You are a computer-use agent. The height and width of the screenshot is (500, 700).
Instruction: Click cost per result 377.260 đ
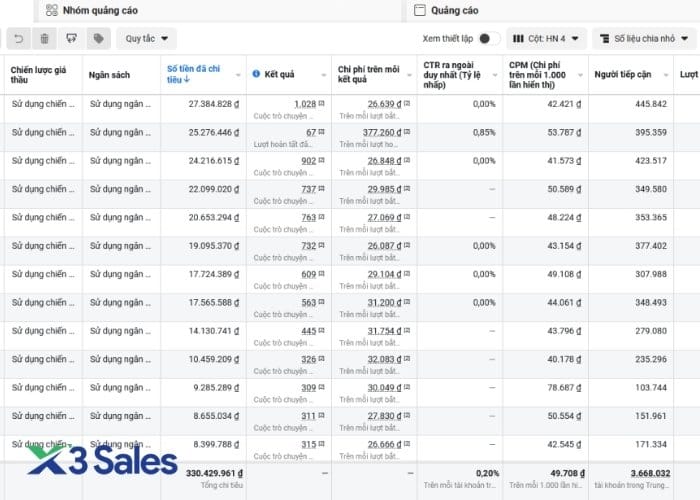(x=382, y=133)
